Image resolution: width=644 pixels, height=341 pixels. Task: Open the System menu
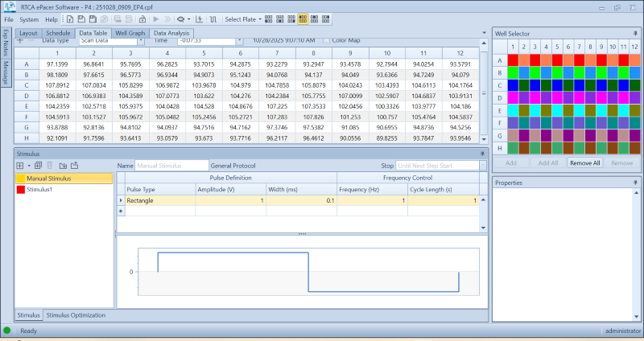click(29, 18)
